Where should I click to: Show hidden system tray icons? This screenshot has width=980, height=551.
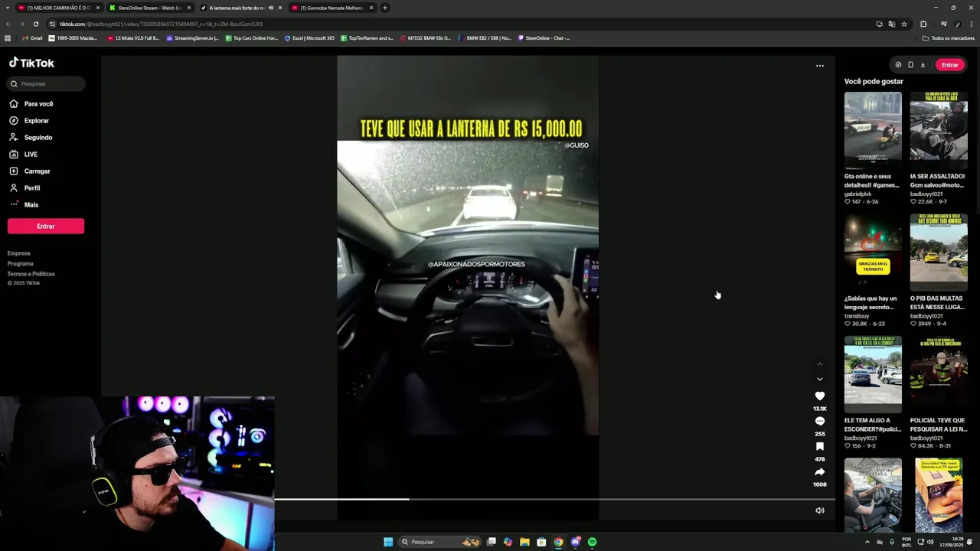pyautogui.click(x=867, y=542)
